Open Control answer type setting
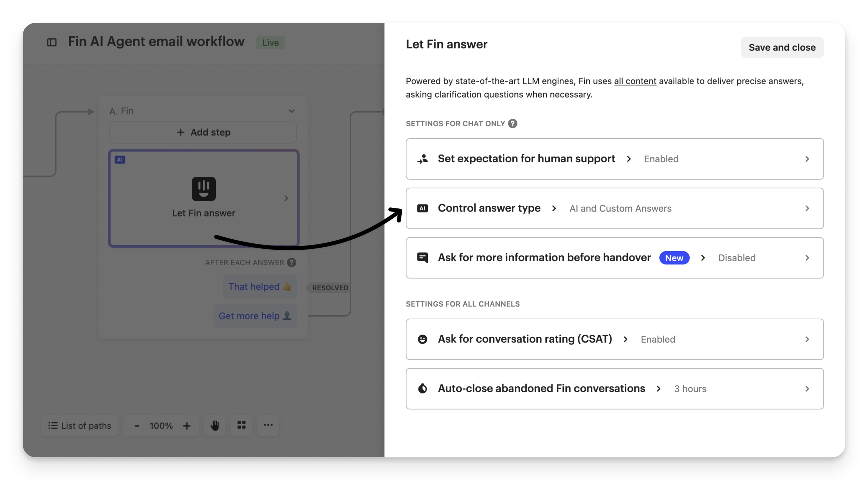This screenshot has width=868, height=480. pos(615,208)
